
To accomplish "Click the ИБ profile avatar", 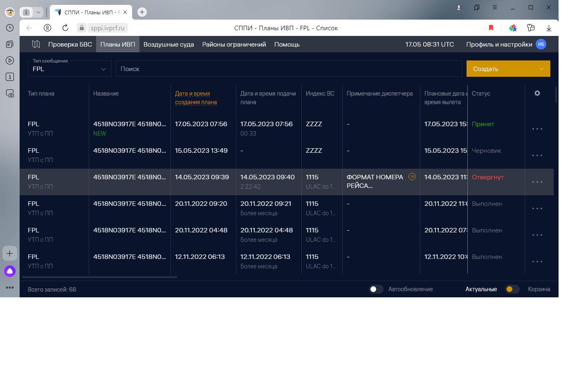I will (541, 44).
